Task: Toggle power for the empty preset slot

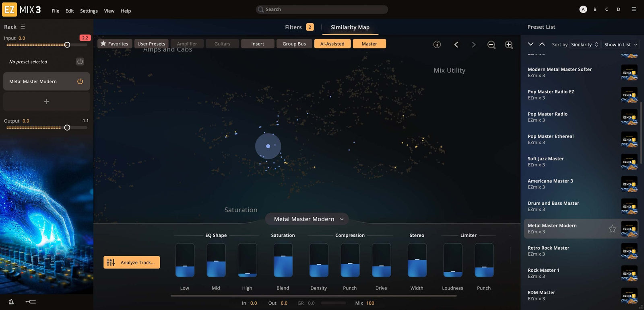Action: point(80,62)
